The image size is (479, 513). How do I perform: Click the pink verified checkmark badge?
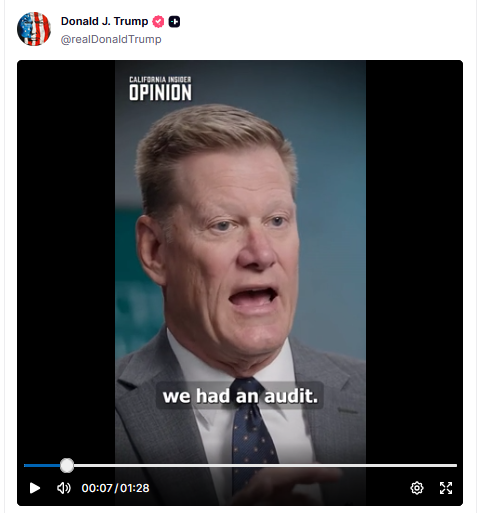point(158,22)
